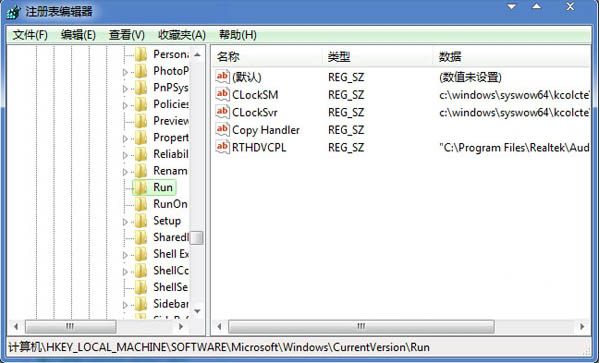600x363 pixels.
Task: Expand the Policies tree node
Action: [125, 105]
